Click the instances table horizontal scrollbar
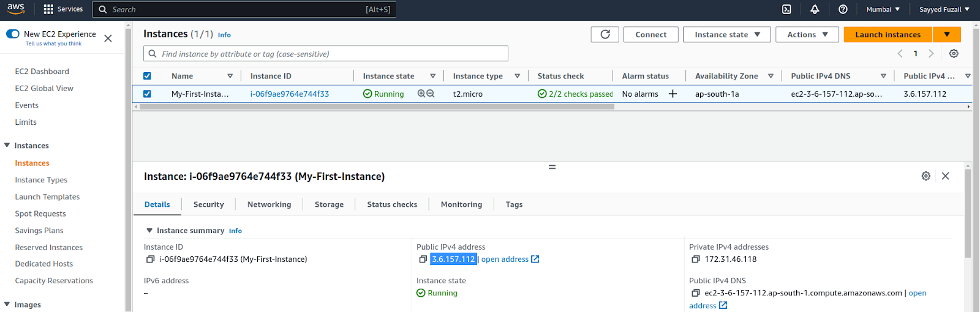This screenshot has width=980, height=312. coord(377,106)
